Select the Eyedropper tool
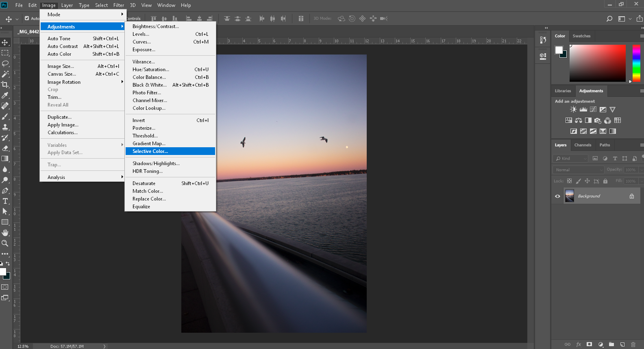The height and width of the screenshot is (349, 644). coord(5,95)
